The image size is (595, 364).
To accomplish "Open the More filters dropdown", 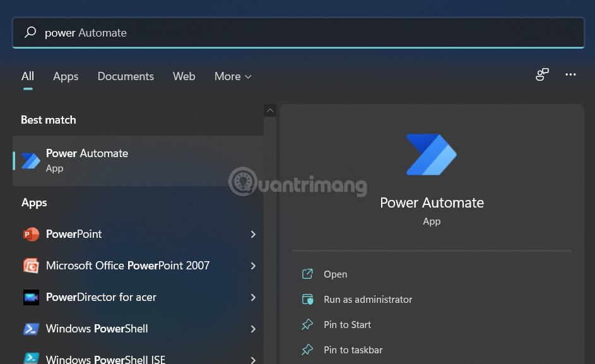I will coord(233,76).
